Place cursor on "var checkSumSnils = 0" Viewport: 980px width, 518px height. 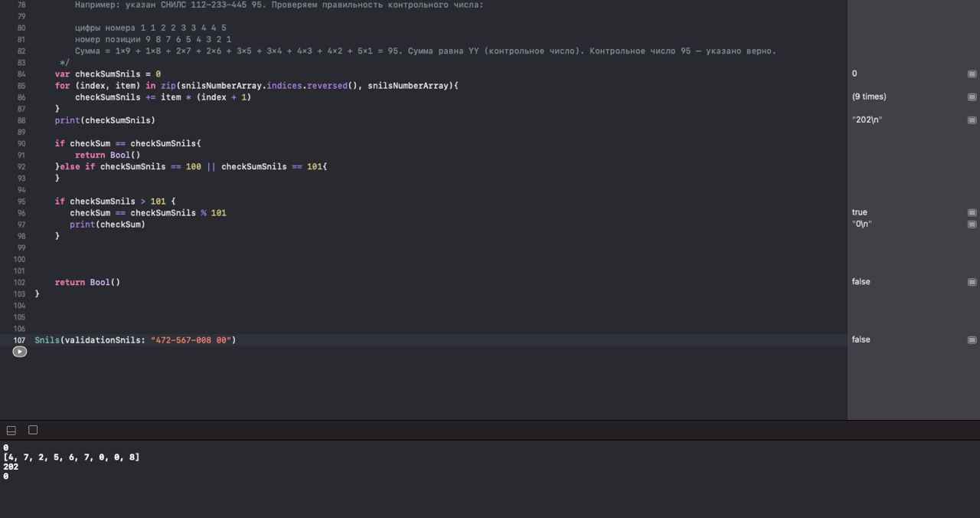107,74
